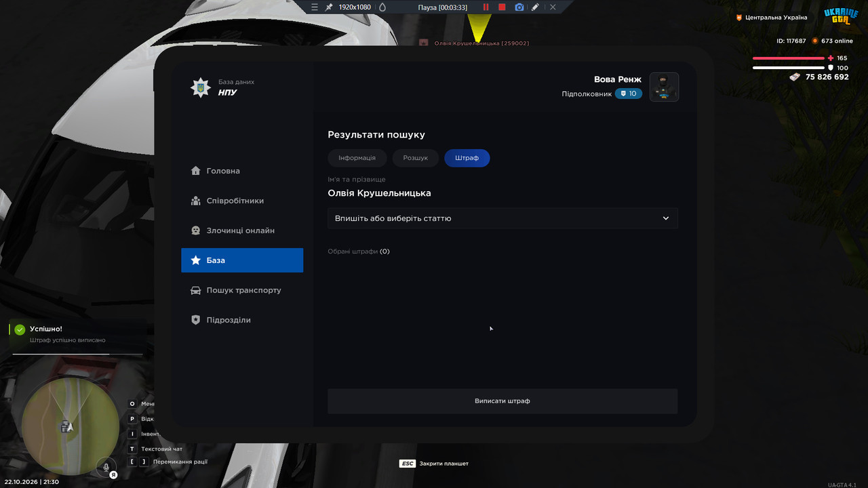The image size is (868, 488).
Task: Click the recorder water drop icon
Action: point(382,7)
